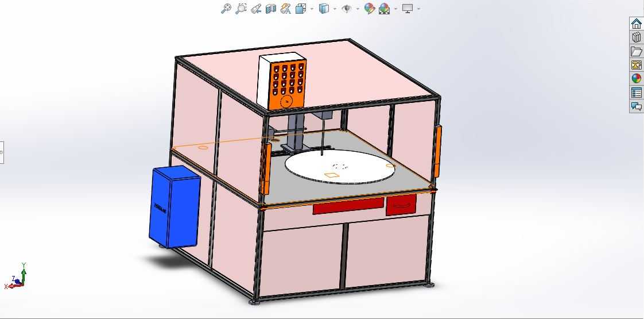Expand the View Orientation dropdown arrow
The height and width of the screenshot is (319, 644).
[x=312, y=9]
